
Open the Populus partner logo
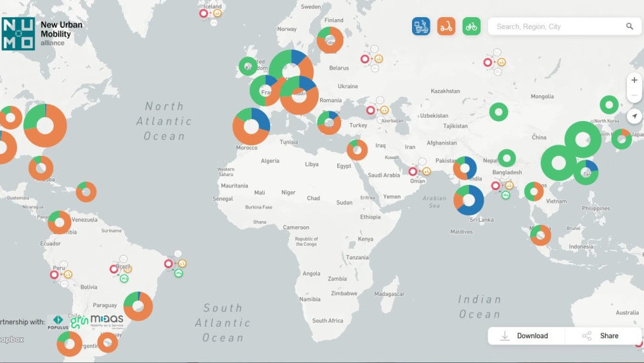[x=58, y=322]
